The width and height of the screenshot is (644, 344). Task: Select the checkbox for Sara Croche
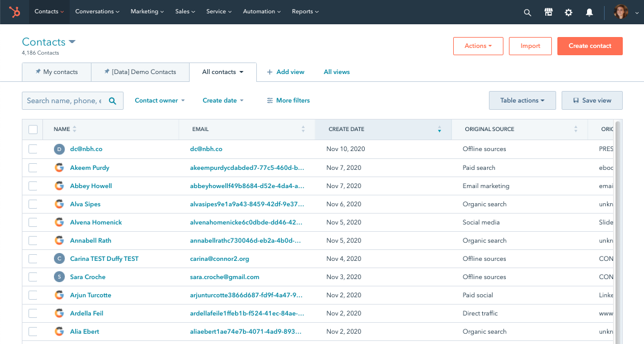pos(33,277)
